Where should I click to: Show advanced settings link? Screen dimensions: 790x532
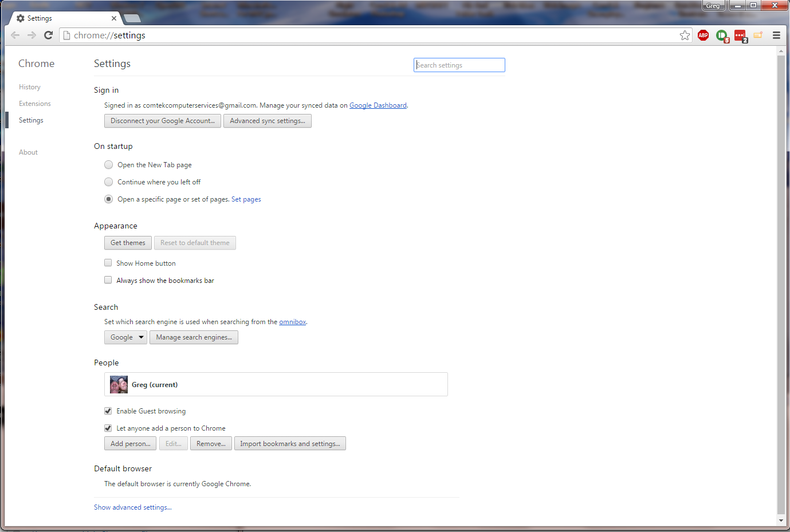pyautogui.click(x=133, y=507)
